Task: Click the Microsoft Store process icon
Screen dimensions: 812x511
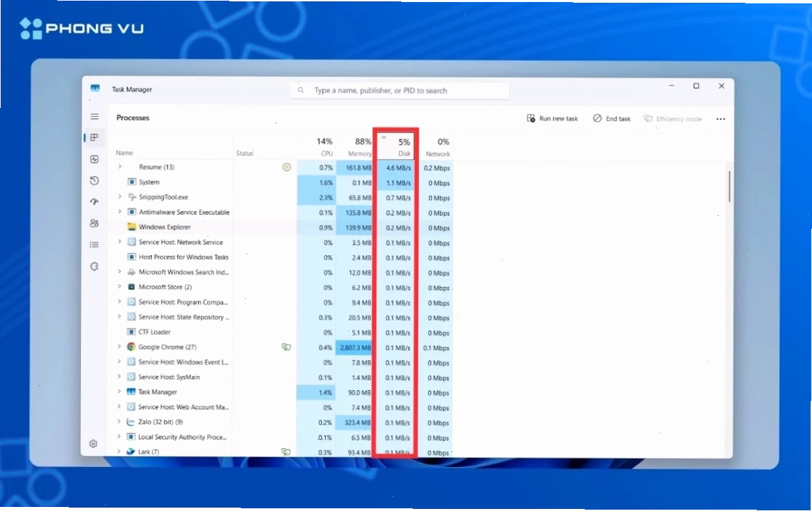Action: click(x=132, y=287)
